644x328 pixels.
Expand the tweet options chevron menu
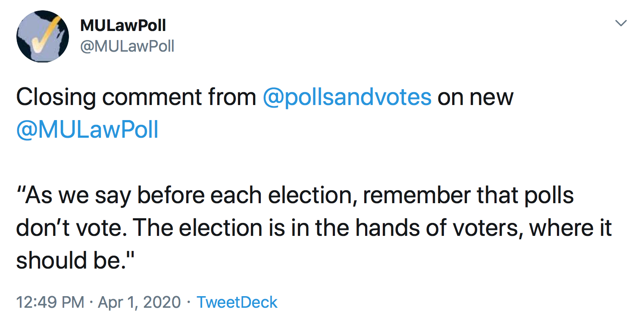(x=621, y=23)
